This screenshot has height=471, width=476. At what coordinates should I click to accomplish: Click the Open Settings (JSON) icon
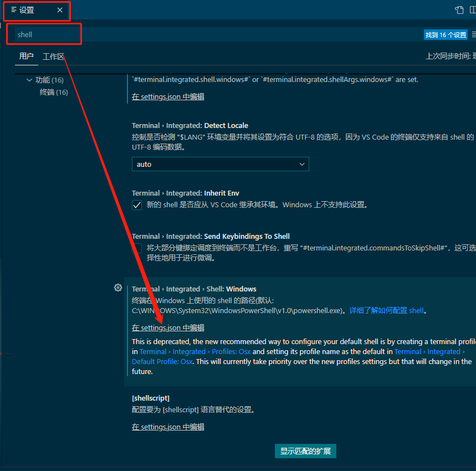coord(459,10)
